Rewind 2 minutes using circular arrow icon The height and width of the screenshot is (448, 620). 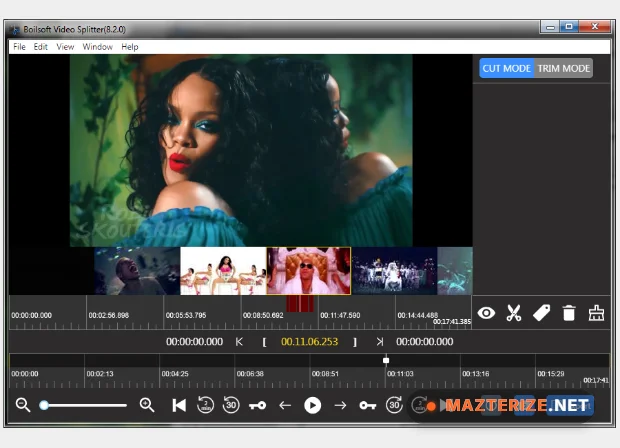tap(205, 405)
